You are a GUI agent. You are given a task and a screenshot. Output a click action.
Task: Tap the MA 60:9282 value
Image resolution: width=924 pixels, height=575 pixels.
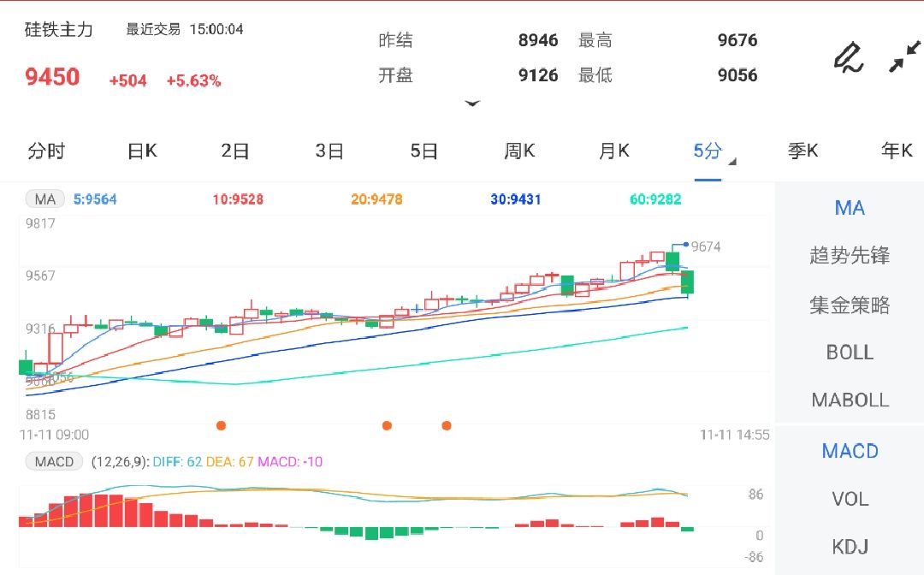pyautogui.click(x=655, y=199)
